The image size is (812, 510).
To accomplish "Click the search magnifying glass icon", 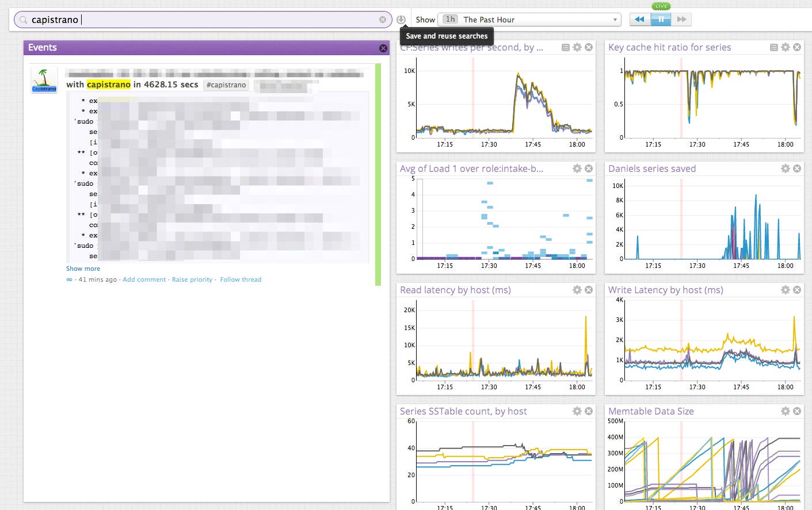I will [22, 19].
